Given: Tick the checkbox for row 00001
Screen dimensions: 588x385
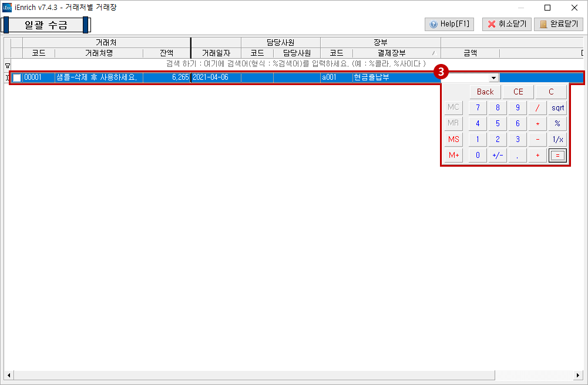Looking at the screenshot, I should (x=17, y=77).
